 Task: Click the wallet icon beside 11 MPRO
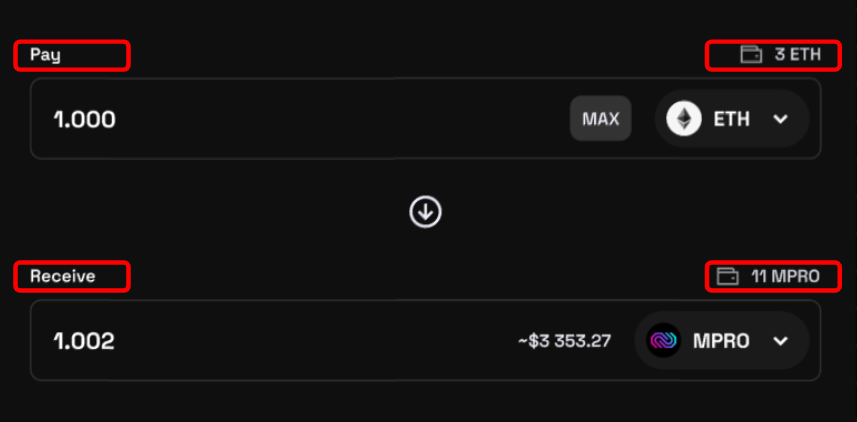click(729, 276)
